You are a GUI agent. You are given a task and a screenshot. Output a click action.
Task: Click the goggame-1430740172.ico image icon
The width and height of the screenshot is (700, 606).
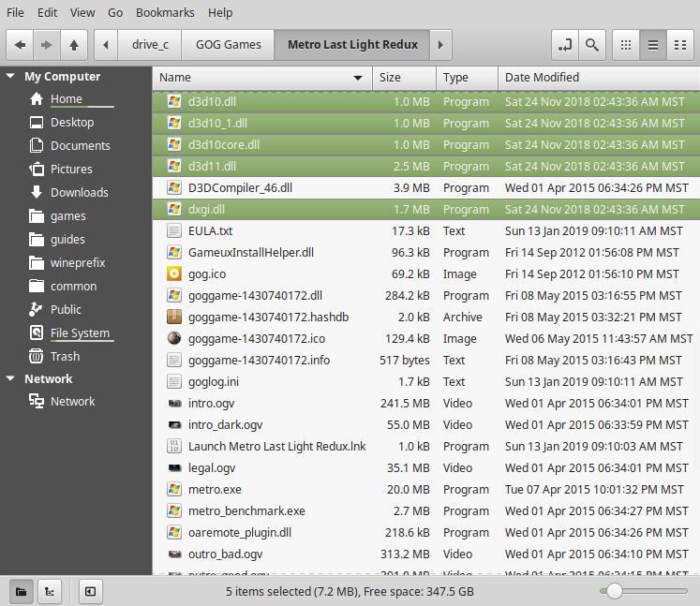(x=174, y=339)
